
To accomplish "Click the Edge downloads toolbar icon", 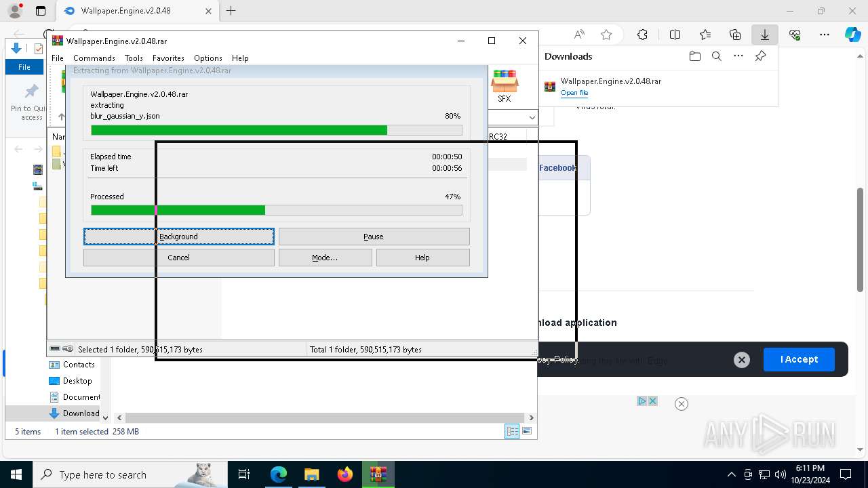I will click(x=764, y=35).
